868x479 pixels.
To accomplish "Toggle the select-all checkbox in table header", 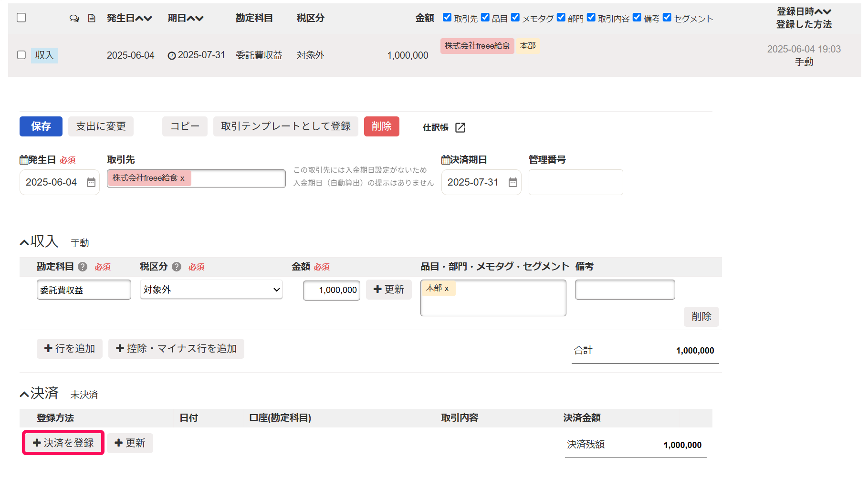I will point(21,18).
